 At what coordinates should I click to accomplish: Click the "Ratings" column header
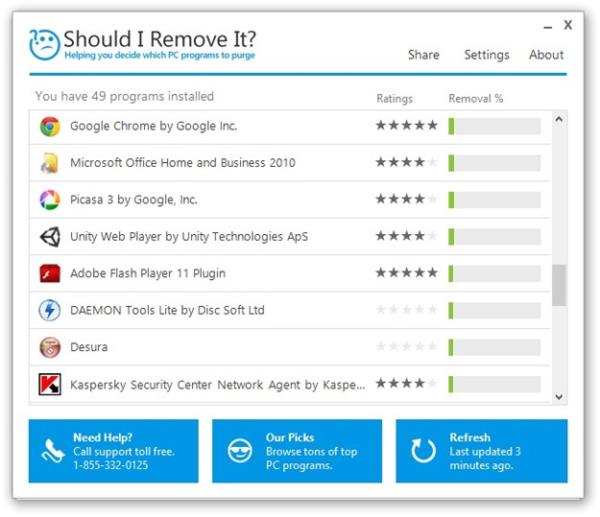point(395,99)
